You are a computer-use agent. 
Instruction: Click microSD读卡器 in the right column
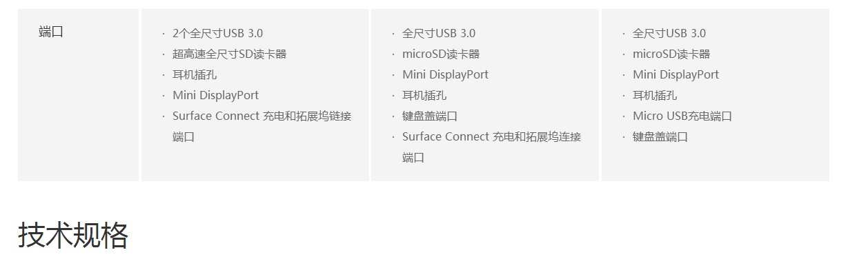coord(671,54)
